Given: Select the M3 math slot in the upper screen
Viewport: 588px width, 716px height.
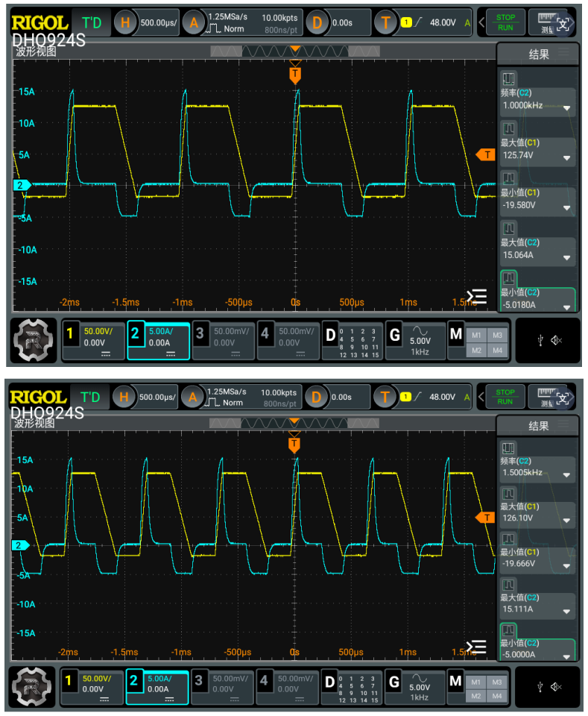Looking at the screenshot, I should point(497,335).
